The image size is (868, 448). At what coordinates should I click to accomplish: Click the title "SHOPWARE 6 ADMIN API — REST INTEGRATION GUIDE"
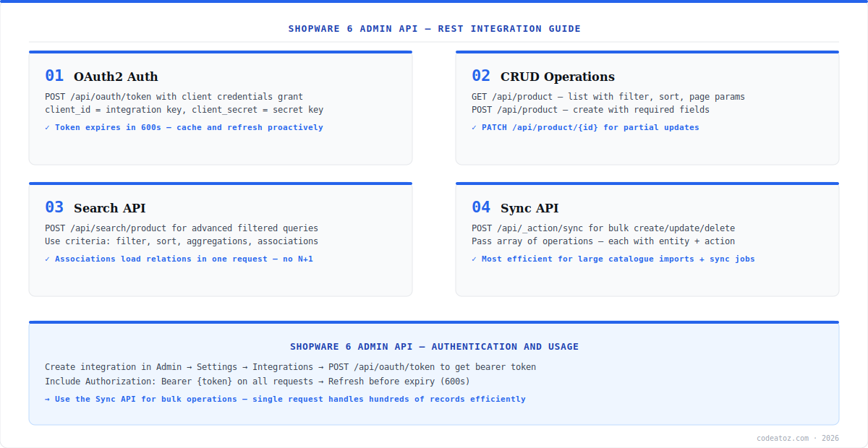coord(434,29)
